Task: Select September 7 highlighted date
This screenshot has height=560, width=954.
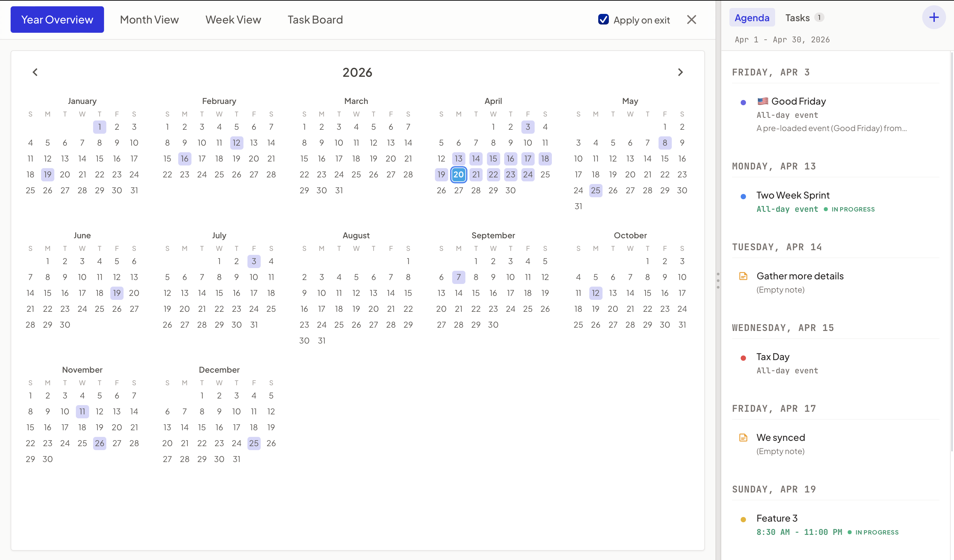Action: [458, 277]
